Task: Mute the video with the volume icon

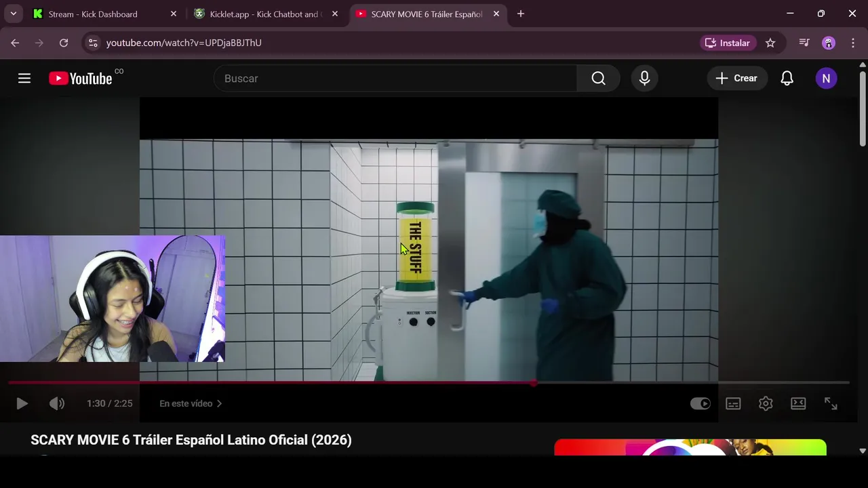Action: click(x=57, y=403)
